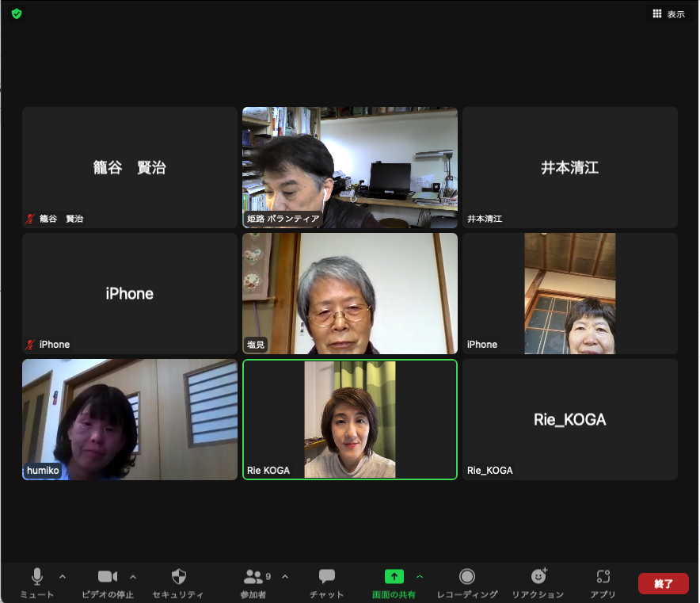Start screen sharing with 画面の共有
700x603 pixels.
tap(394, 582)
